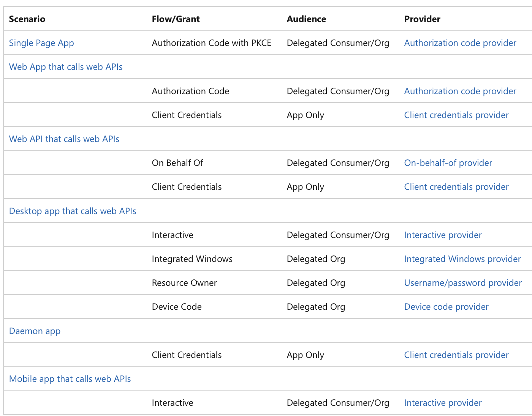
Task: Click the Scenario column header
Action: [x=27, y=19]
